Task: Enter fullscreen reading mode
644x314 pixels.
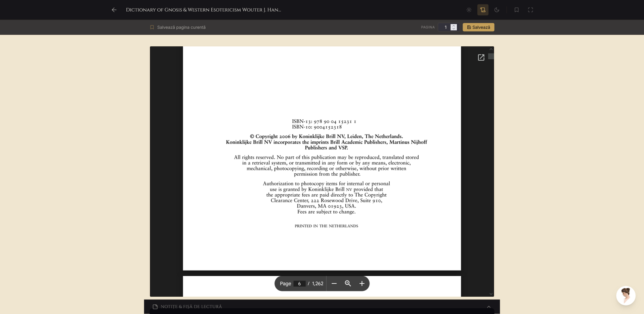Action: tap(530, 10)
